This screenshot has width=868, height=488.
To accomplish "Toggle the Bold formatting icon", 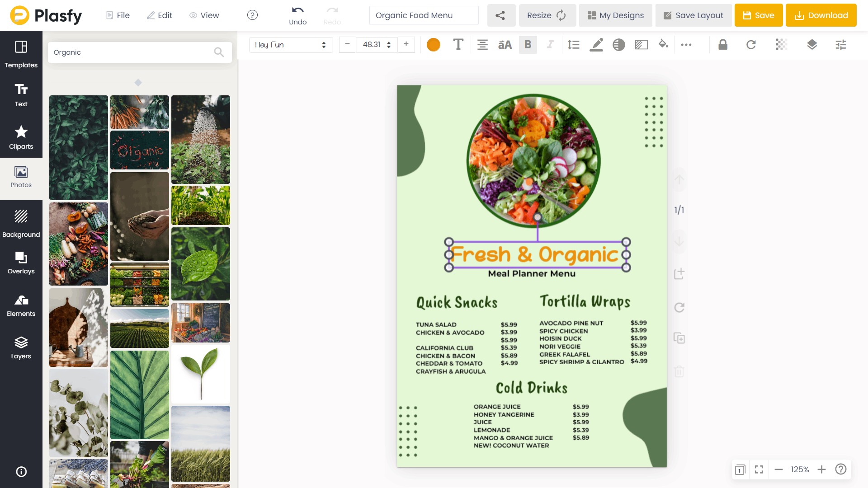I will click(528, 45).
